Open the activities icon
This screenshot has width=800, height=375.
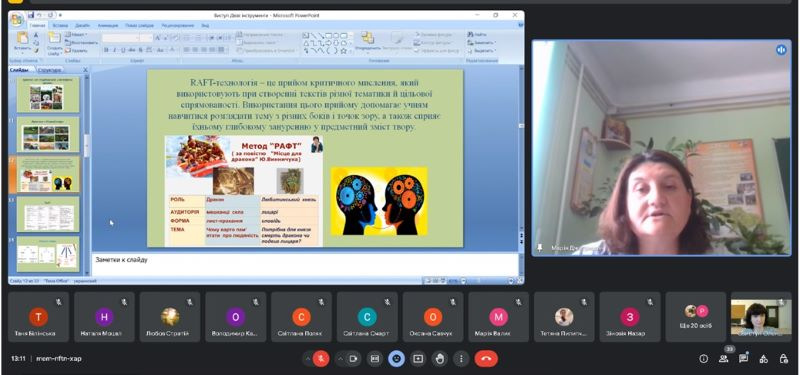(x=763, y=359)
